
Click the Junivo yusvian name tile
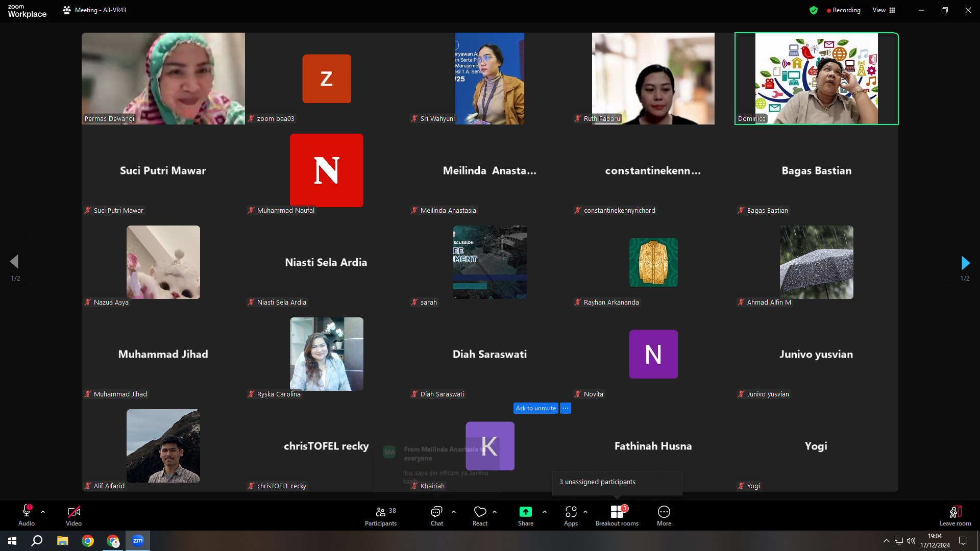(817, 354)
